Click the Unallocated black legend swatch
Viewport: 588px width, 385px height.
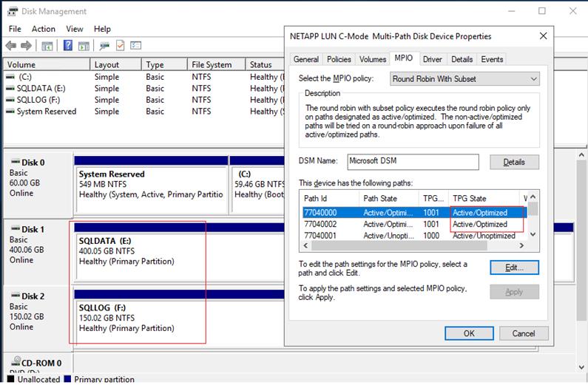[11, 378]
